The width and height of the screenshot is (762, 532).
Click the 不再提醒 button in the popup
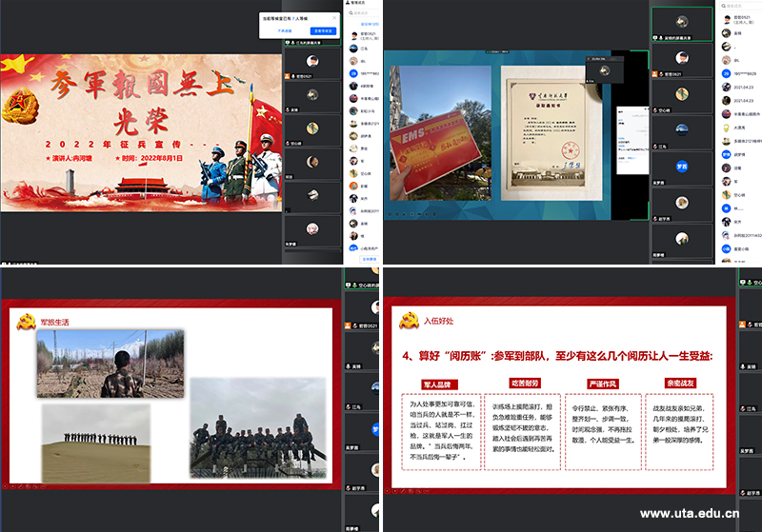[x=285, y=30]
